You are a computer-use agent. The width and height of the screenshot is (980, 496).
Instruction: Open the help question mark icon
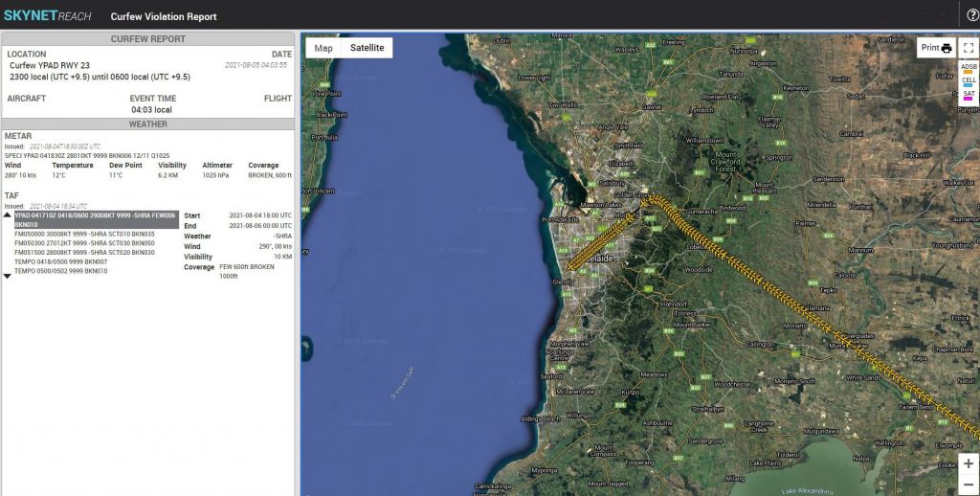pyautogui.click(x=972, y=15)
